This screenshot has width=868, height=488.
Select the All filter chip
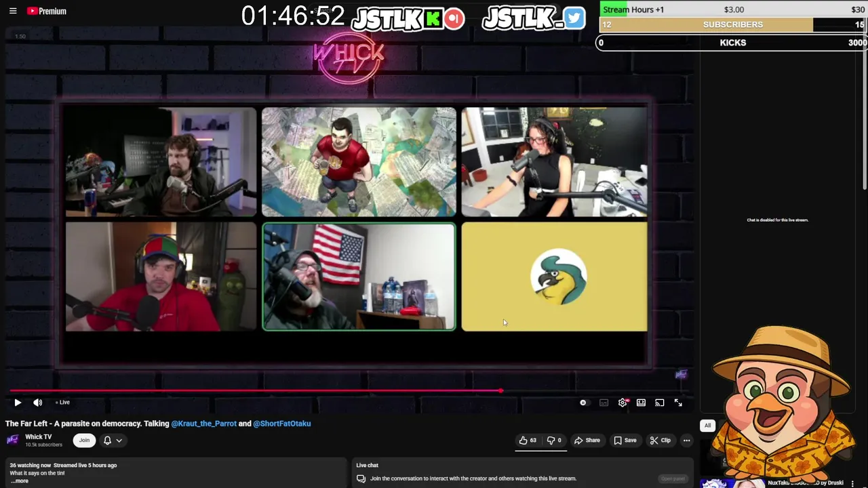(x=707, y=426)
